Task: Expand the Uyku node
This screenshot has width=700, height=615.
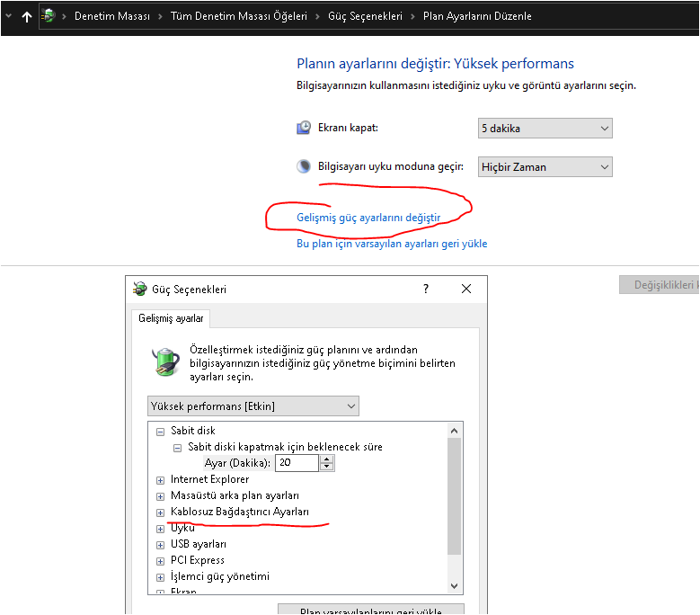Action: point(160,529)
